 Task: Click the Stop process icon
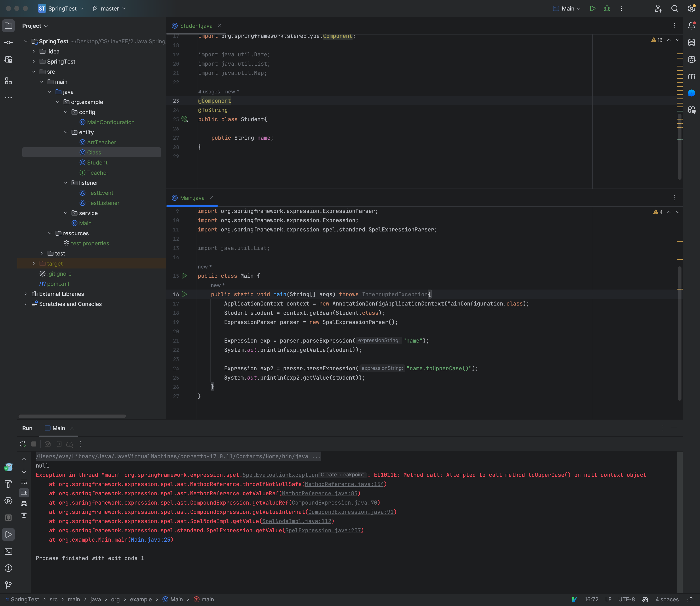click(34, 444)
